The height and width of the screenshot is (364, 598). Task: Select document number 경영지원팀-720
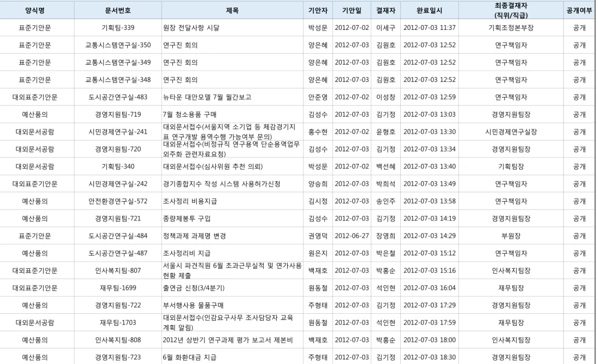(x=118, y=149)
